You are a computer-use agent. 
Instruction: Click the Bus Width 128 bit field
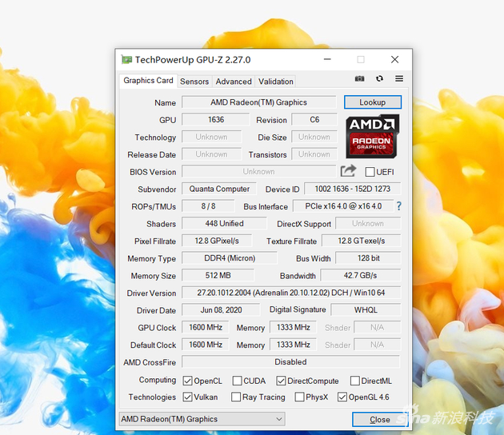(x=368, y=258)
